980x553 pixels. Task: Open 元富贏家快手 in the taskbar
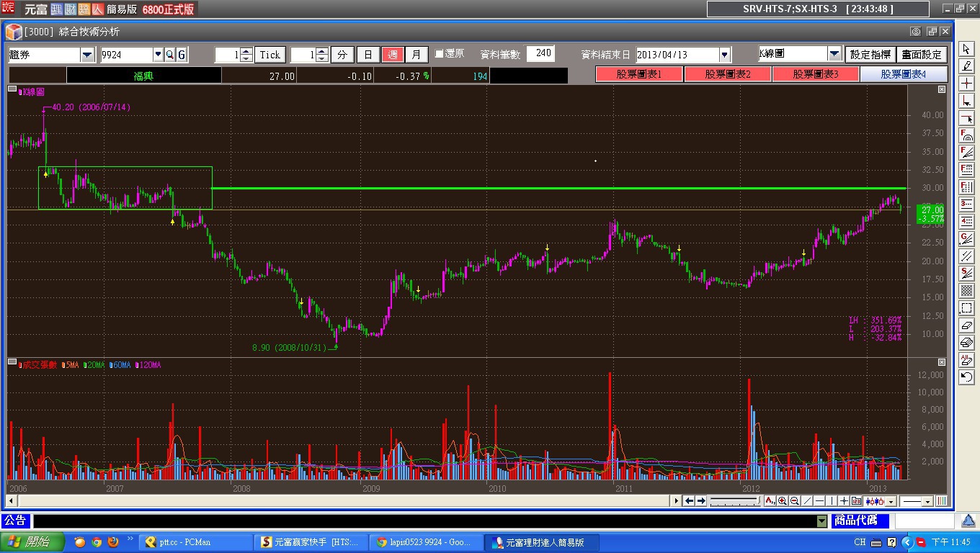click(310, 542)
